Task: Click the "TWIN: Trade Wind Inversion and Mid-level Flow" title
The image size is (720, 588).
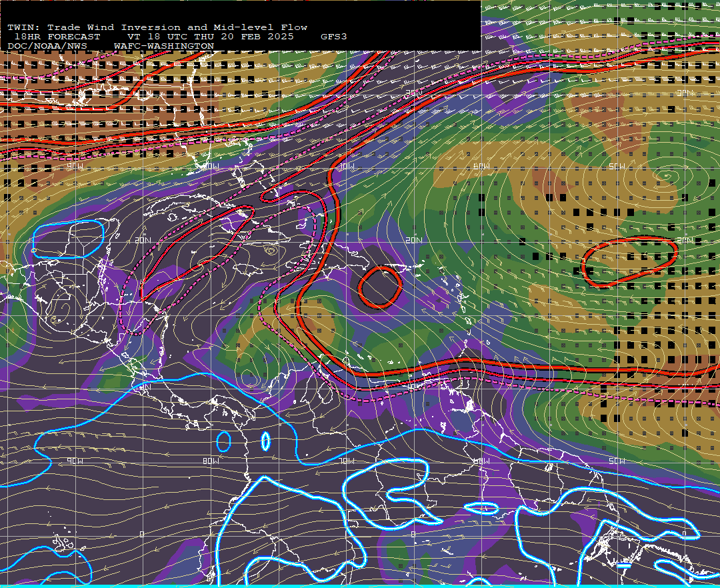Action: click(157, 27)
